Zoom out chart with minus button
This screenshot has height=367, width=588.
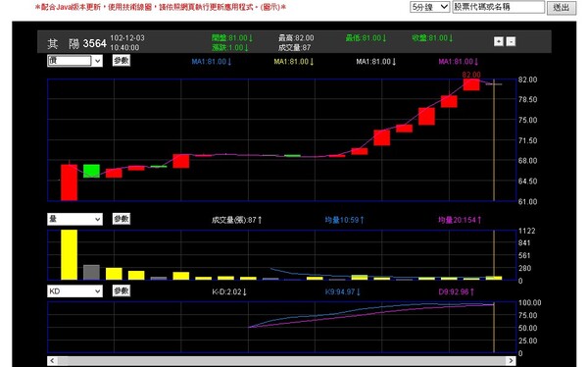(511, 41)
